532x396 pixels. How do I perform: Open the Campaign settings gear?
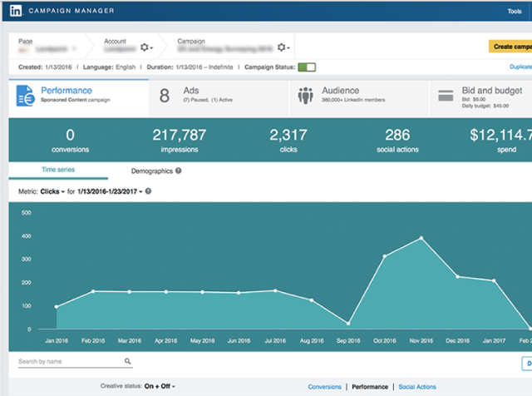click(x=283, y=47)
